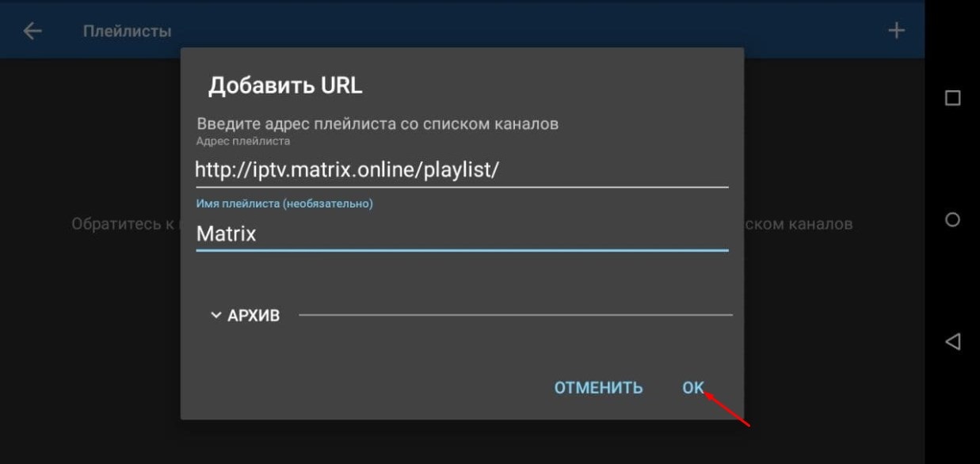Tap the back arrow beside Плейлисты
980x464 pixels.
[x=32, y=31]
